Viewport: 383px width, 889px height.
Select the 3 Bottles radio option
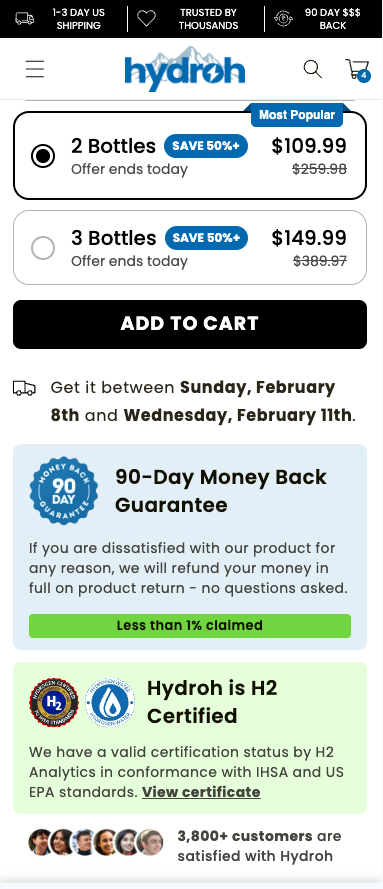[43, 248]
